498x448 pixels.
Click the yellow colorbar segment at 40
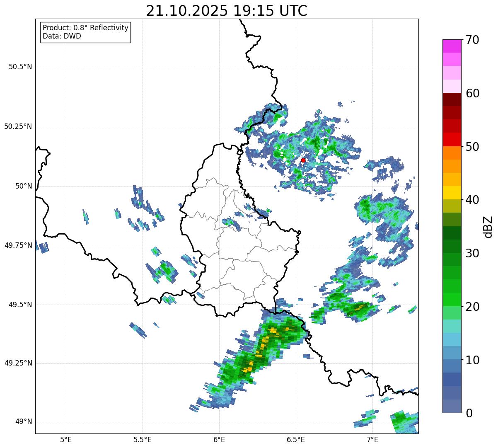(x=452, y=193)
